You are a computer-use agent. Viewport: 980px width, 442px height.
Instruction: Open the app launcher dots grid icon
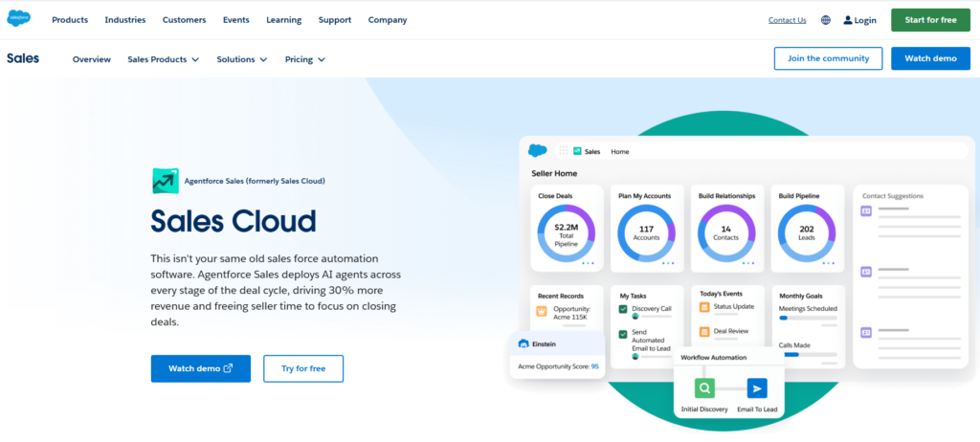point(564,150)
